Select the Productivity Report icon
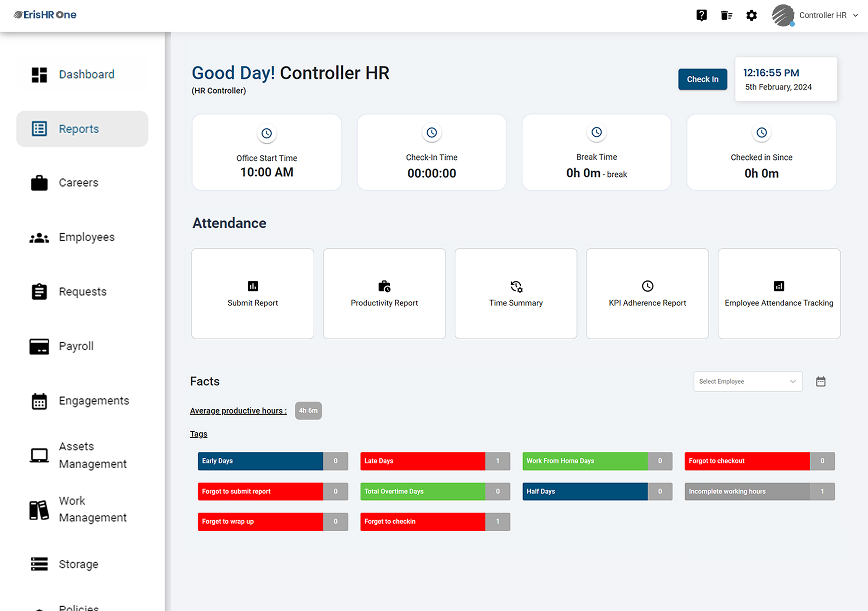The width and height of the screenshot is (868, 611). [x=384, y=286]
